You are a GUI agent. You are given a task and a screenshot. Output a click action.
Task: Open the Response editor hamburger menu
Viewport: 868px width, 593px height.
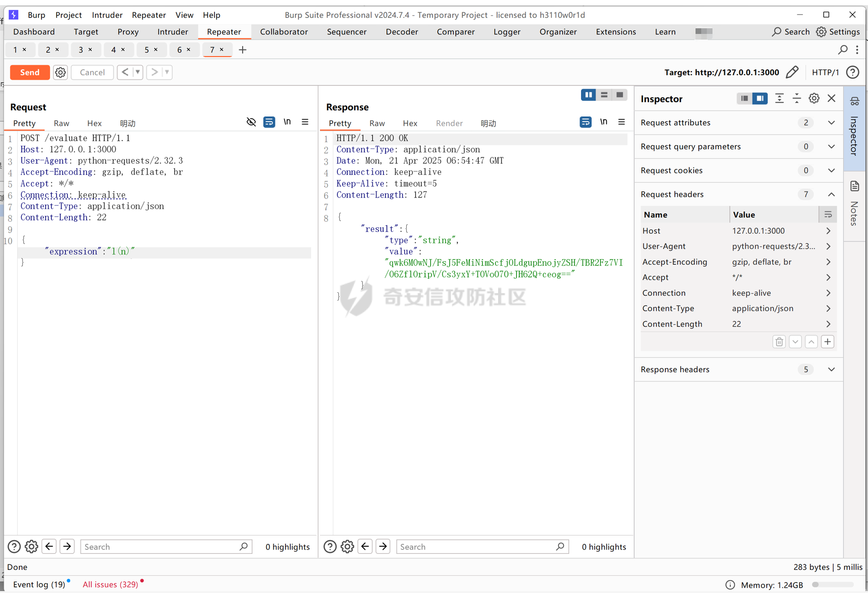(622, 122)
